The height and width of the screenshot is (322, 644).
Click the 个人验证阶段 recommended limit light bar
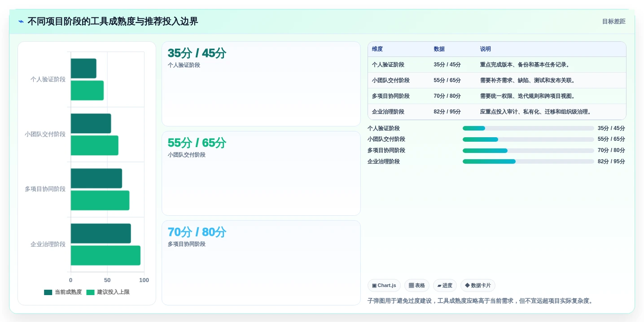87,91
